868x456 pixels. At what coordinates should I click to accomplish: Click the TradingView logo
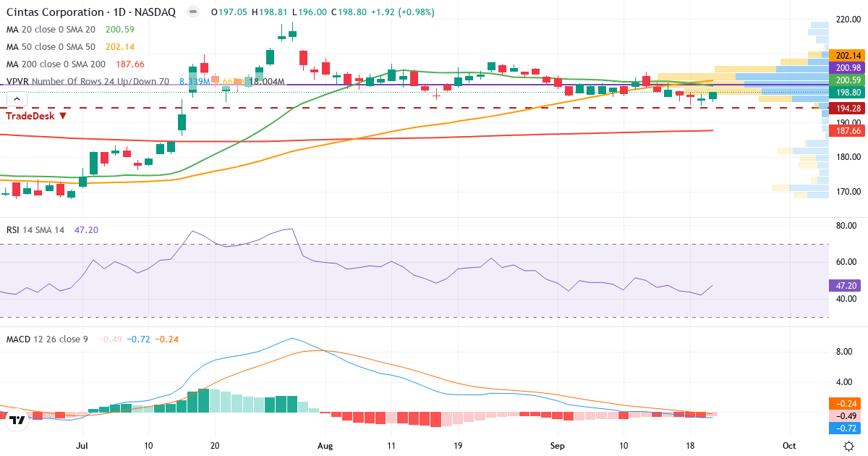tap(17, 419)
